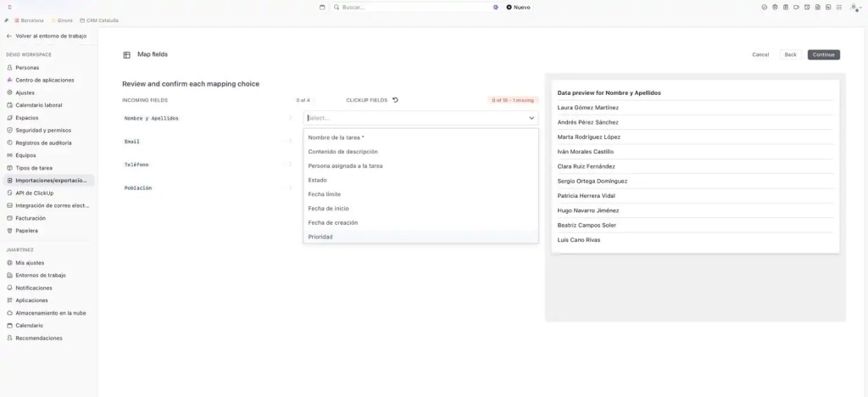
Task: Select the Nombre y Apellidos incoming field
Action: [209, 119]
